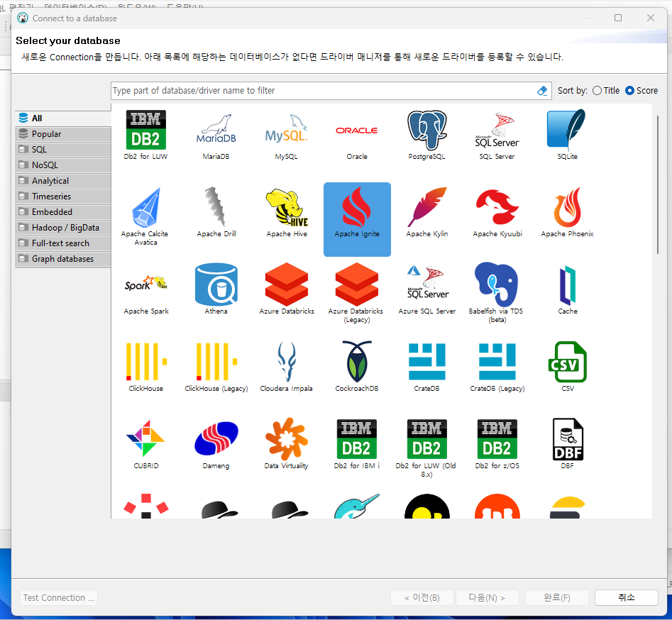This screenshot has height=620, width=672.
Task: Click the driver list vertical scrollbar
Action: coord(657,185)
